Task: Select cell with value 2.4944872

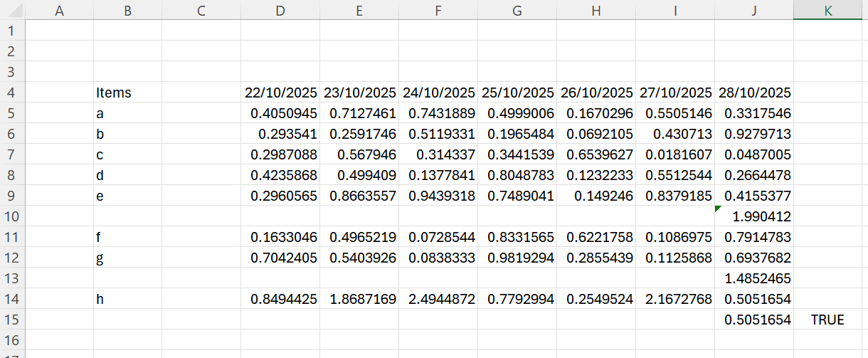Action: click(438, 300)
